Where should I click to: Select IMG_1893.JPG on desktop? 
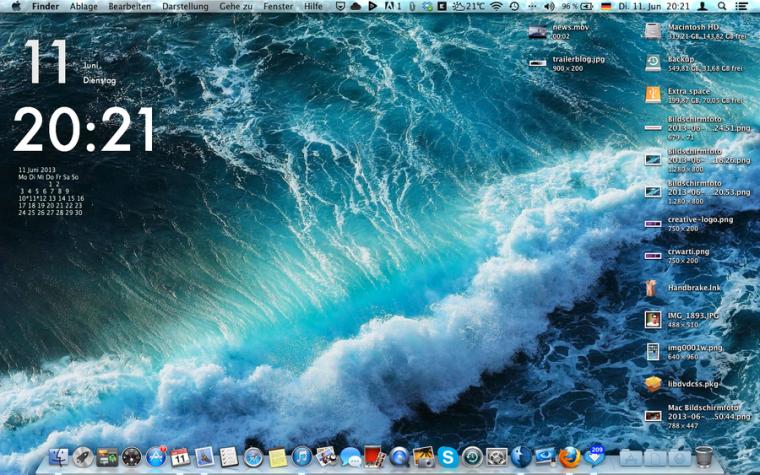[653, 320]
